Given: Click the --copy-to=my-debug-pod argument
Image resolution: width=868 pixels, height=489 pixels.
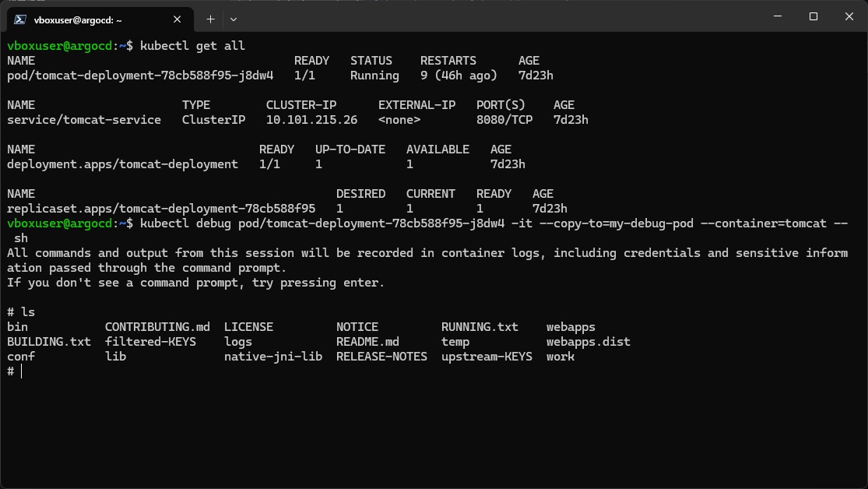Looking at the screenshot, I should [616, 223].
